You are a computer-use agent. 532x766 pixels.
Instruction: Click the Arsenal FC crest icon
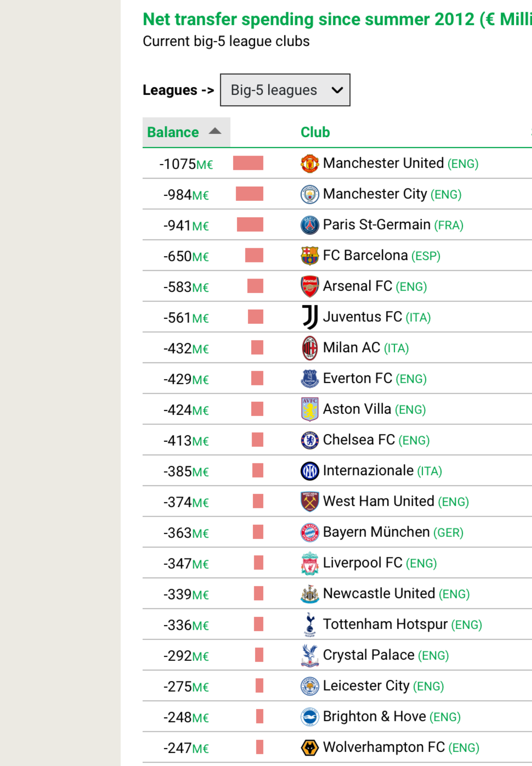point(310,287)
